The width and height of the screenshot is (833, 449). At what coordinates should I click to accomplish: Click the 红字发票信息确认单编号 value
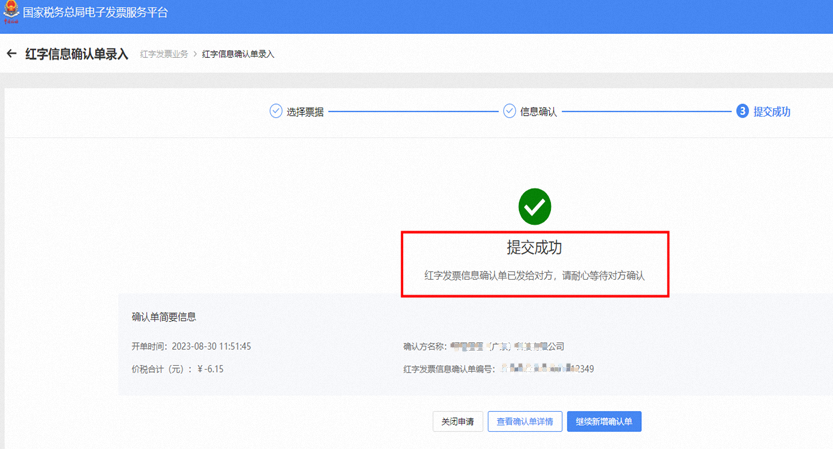click(x=547, y=369)
